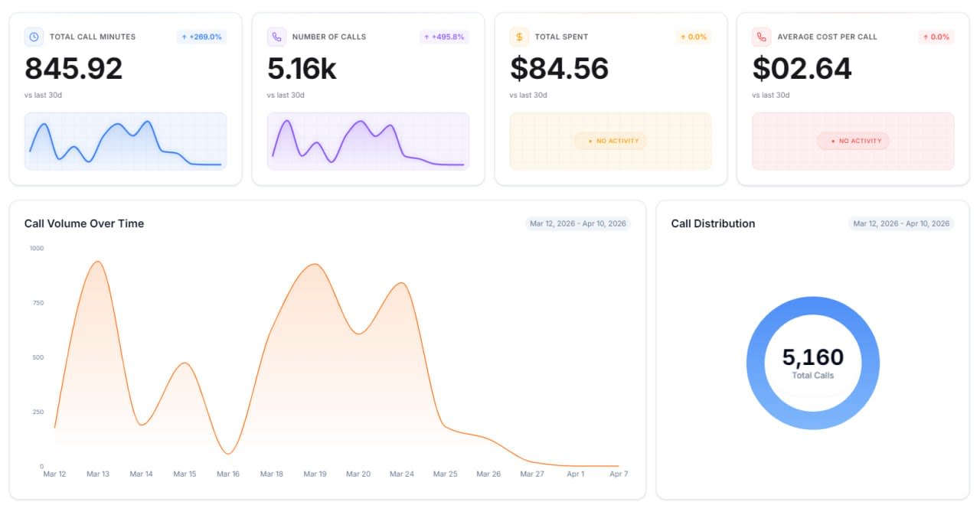980x505 pixels.
Task: Click the Apr 7 axis label
Action: (619, 474)
